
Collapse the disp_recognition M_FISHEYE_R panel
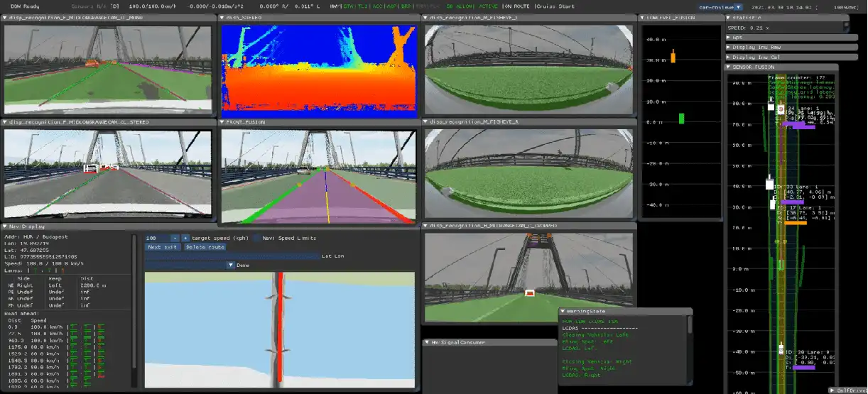(x=425, y=121)
